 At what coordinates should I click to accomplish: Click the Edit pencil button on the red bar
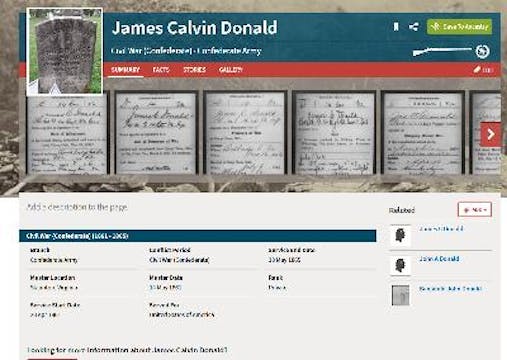pos(483,70)
